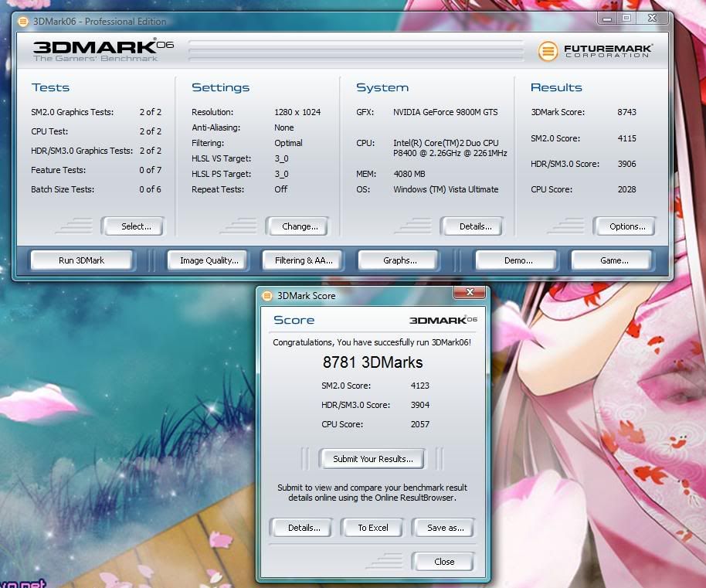
Task: Click the HDR/SM3.0 Score value 3906
Action: click(626, 164)
